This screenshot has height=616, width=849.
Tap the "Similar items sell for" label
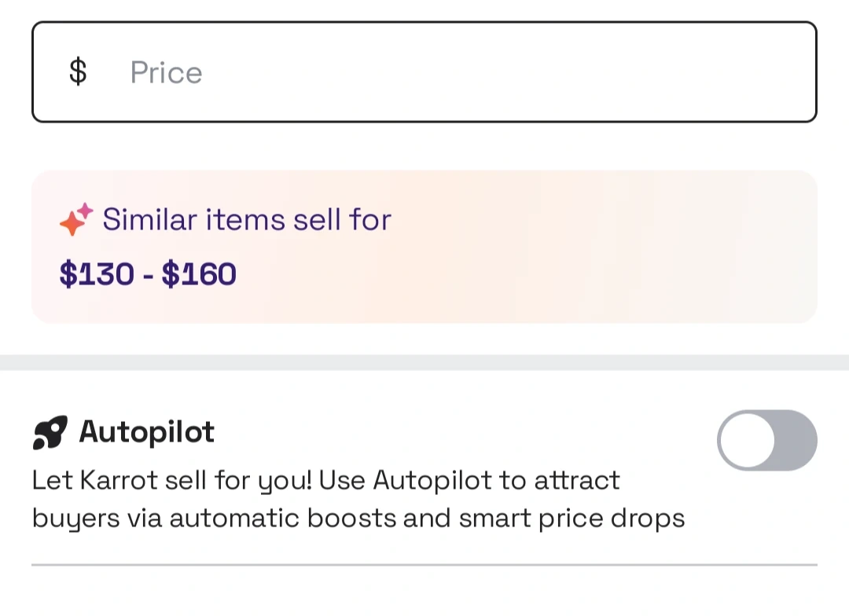[246, 219]
